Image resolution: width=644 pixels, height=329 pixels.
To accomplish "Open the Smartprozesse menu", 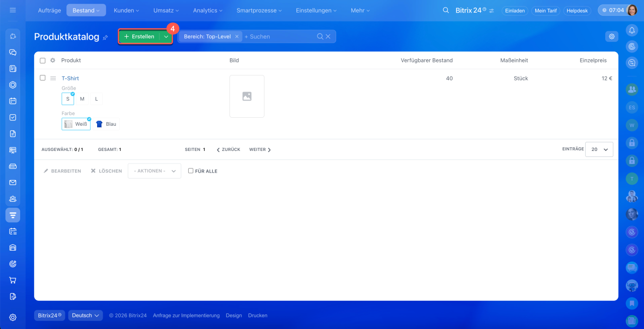I will pyautogui.click(x=259, y=10).
